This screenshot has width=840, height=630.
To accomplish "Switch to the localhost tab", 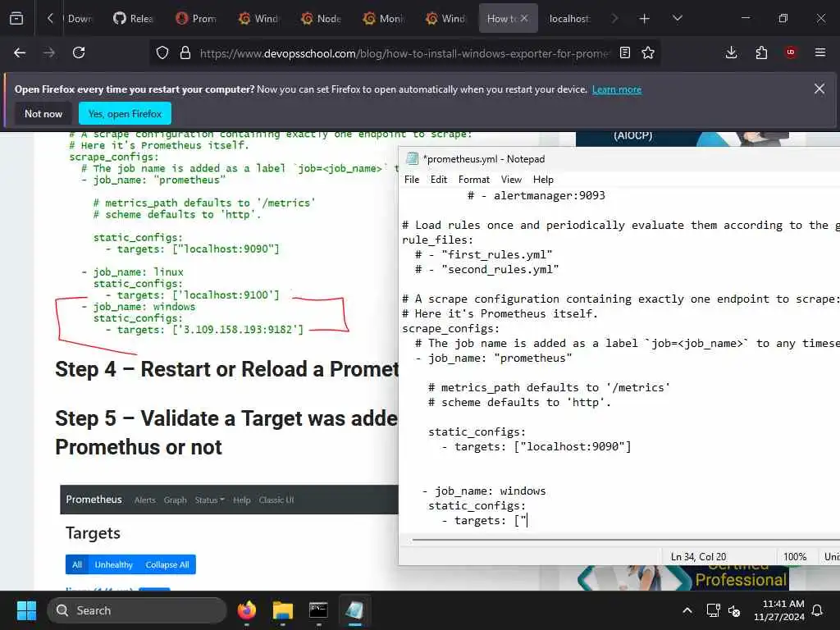I will pos(569,19).
